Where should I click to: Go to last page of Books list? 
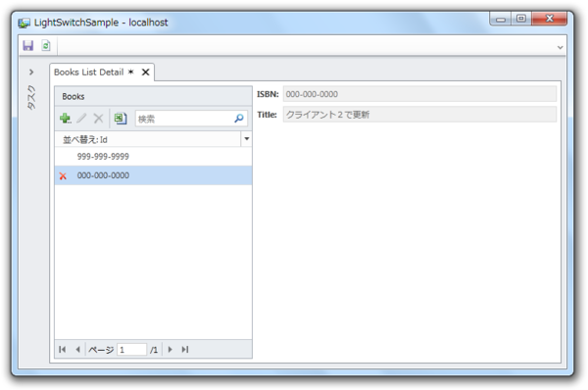tap(185, 350)
